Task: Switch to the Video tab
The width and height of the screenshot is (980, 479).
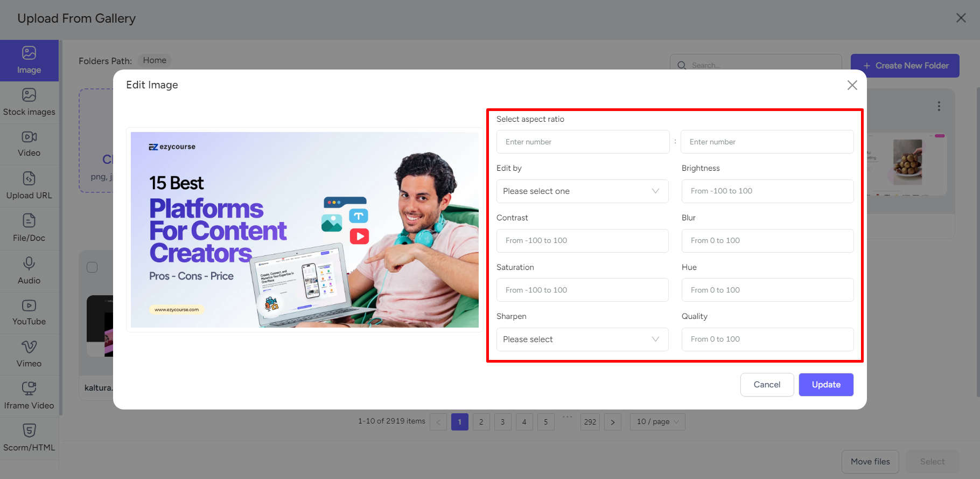Action: click(29, 144)
